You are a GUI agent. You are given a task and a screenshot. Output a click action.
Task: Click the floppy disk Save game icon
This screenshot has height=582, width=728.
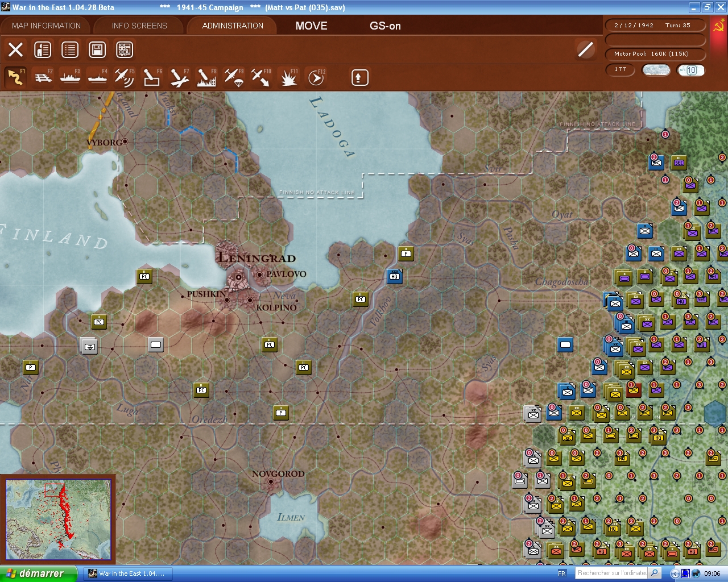[x=97, y=49]
